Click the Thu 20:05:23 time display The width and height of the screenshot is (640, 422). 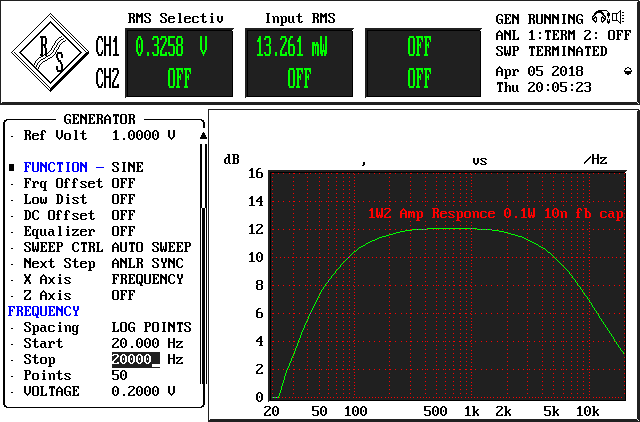tap(543, 87)
